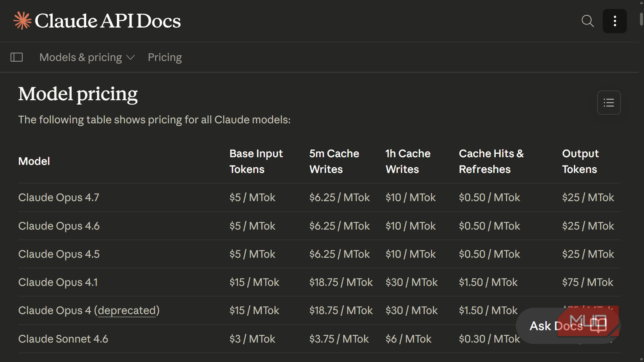Click the Cache Hits & Refreshes header

pyautogui.click(x=491, y=161)
